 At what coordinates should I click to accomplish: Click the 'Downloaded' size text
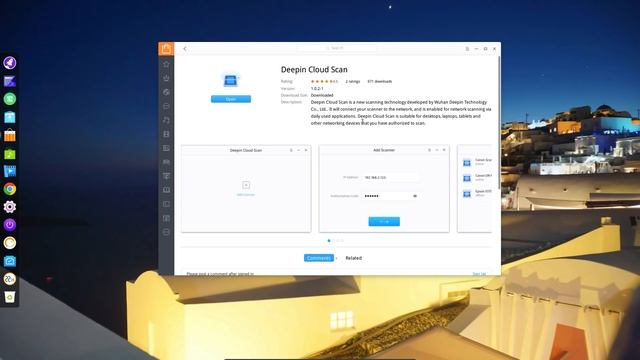click(x=322, y=96)
